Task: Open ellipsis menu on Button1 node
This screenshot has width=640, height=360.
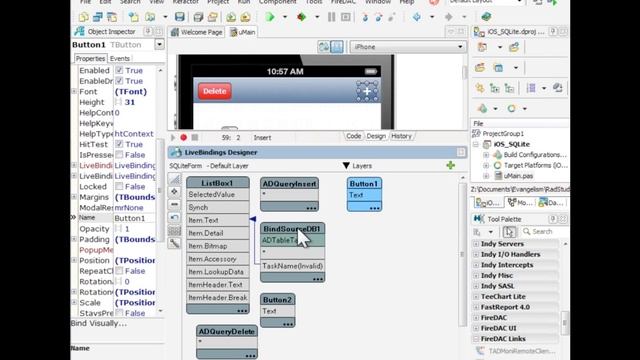Action: (375, 208)
